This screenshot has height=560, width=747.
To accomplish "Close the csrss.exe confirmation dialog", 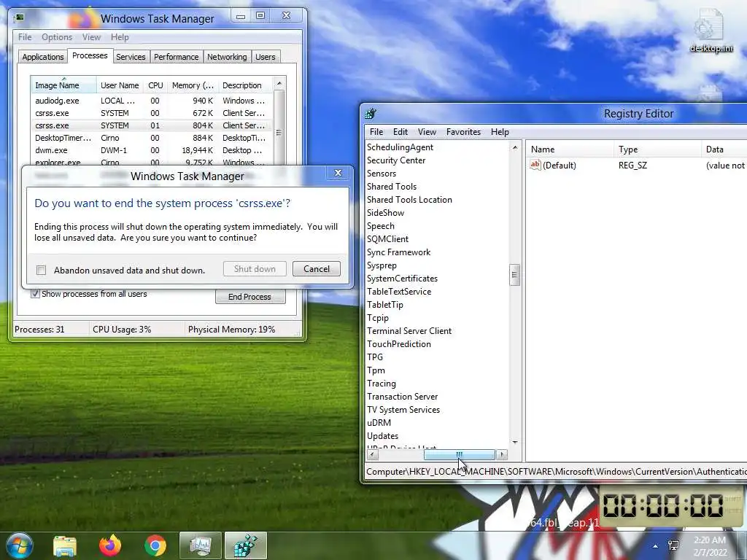I will pos(338,173).
